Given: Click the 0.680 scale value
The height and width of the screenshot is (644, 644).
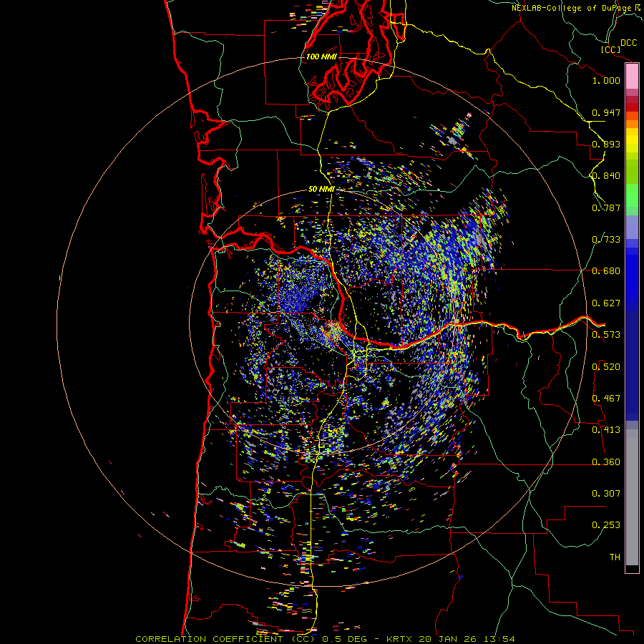Looking at the screenshot, I should tap(606, 271).
